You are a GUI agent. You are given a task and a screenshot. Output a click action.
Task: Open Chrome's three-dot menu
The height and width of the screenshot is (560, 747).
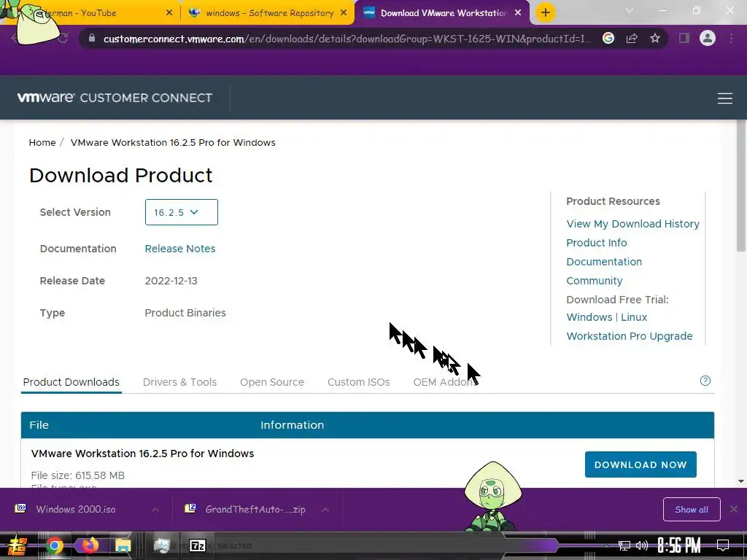(731, 38)
